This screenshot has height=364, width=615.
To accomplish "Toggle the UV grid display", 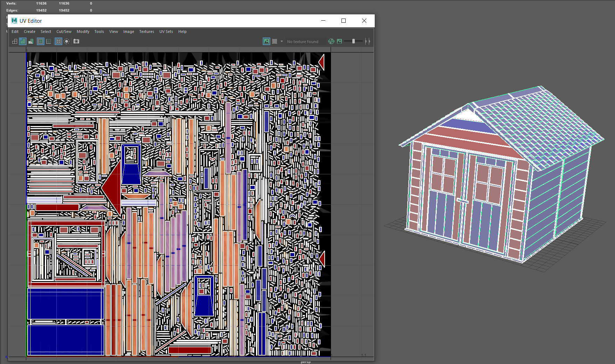I will tap(58, 41).
